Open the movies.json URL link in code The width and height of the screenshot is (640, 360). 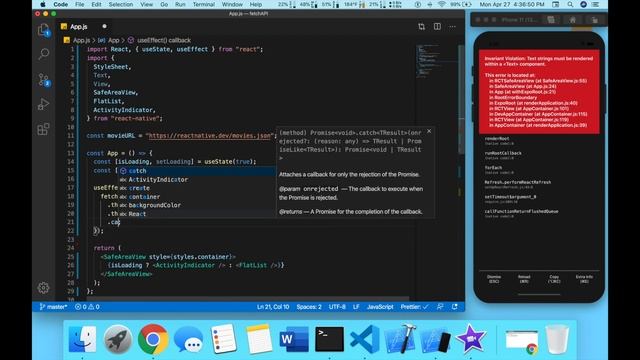(x=209, y=136)
